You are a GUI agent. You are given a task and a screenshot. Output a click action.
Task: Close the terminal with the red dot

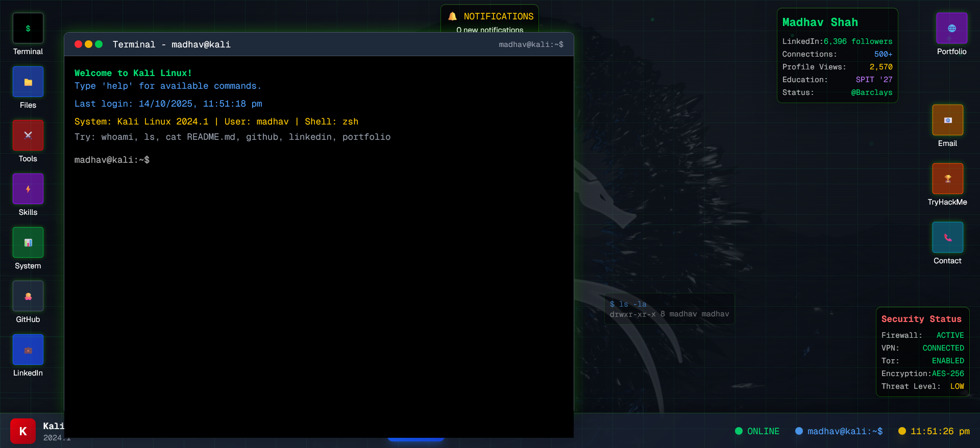78,44
